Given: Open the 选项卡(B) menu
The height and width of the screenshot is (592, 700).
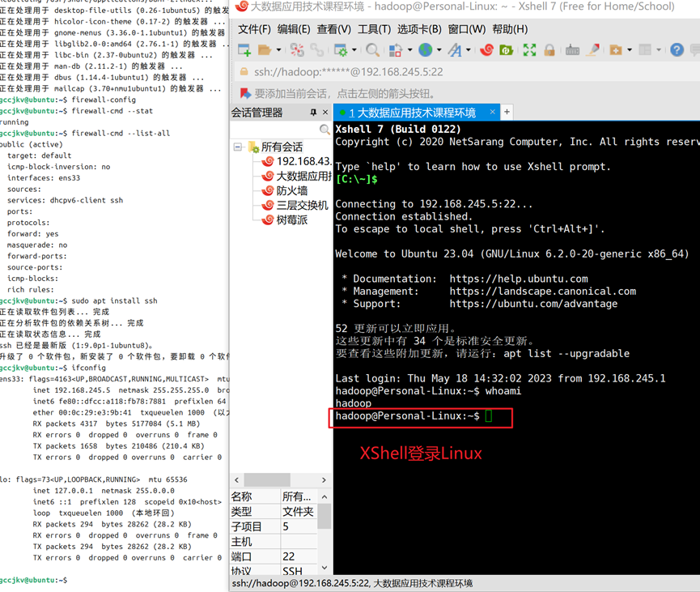Looking at the screenshot, I should click(419, 29).
